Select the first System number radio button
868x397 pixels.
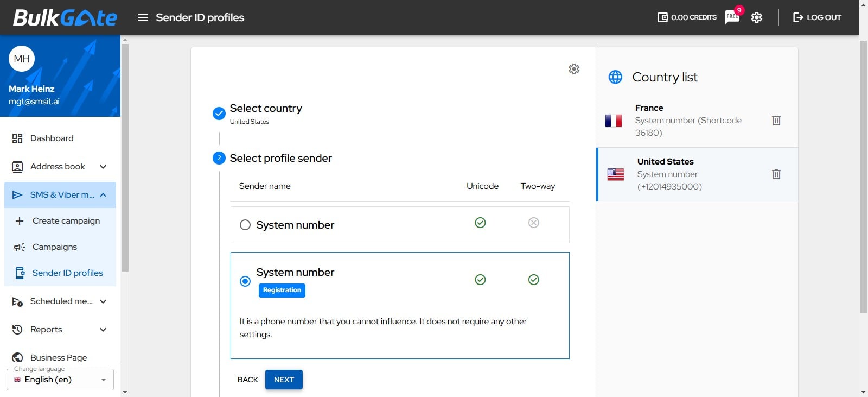(x=245, y=225)
